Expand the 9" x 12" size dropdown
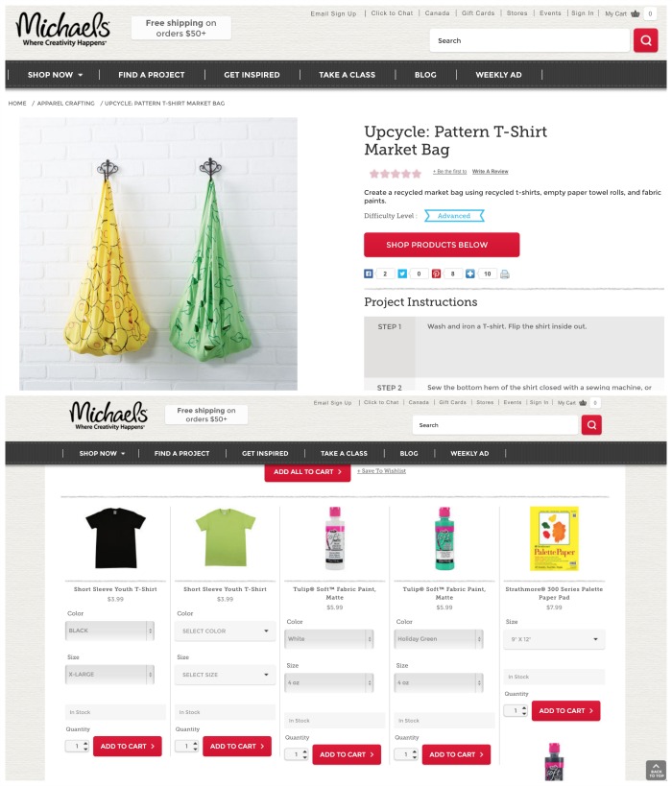Screen dimensions: 672x786 point(554,639)
